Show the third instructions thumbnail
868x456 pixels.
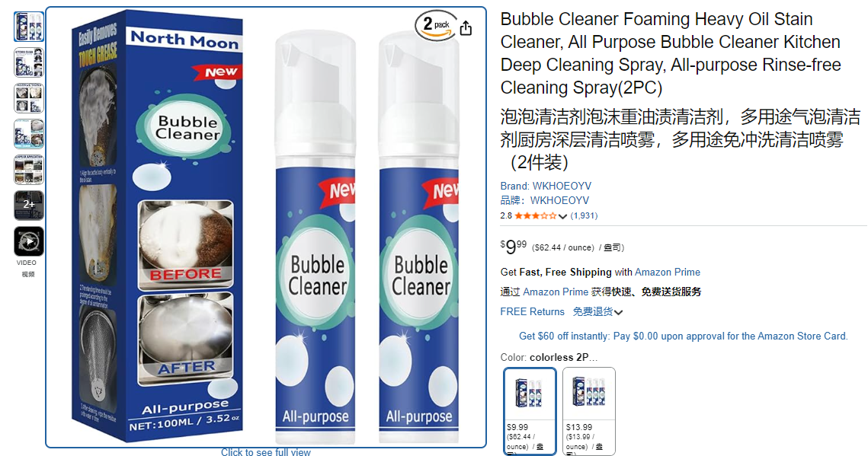point(29,98)
